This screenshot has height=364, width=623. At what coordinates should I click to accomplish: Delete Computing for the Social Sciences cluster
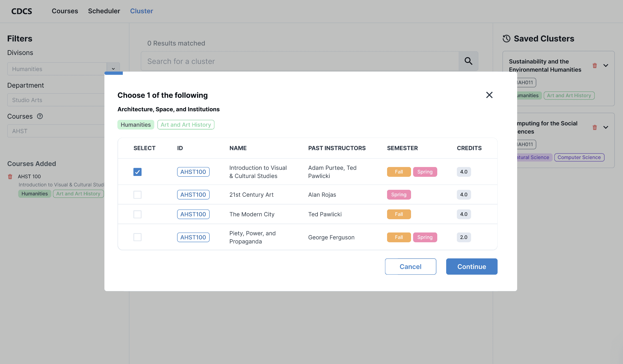coord(594,127)
